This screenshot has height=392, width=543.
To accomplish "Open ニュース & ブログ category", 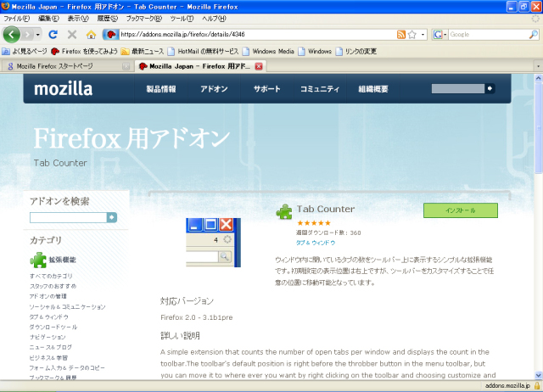I will pos(51,347).
